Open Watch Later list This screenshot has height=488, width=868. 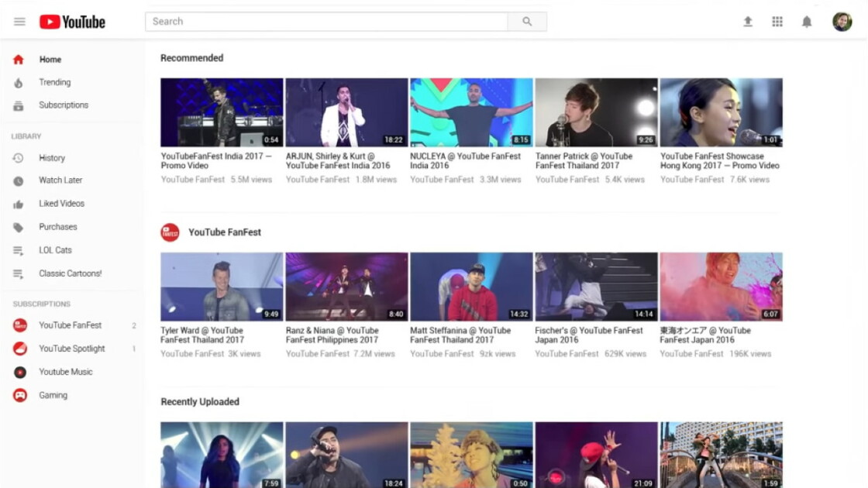[60, 180]
